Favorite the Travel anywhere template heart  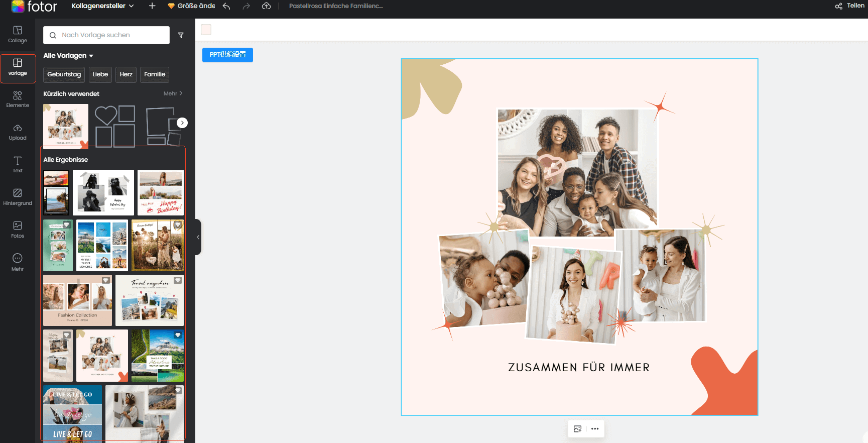[178, 280]
